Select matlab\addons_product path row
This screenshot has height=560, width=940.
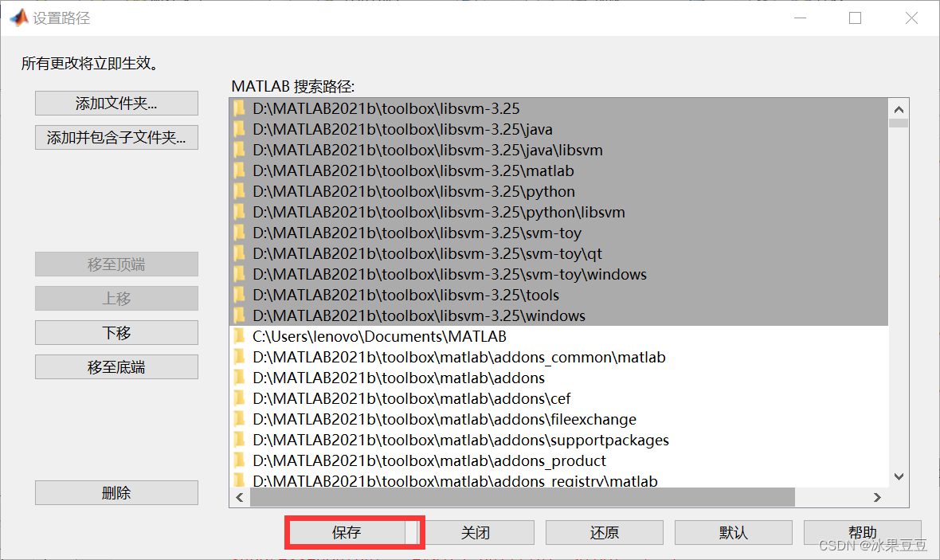[x=558, y=460]
